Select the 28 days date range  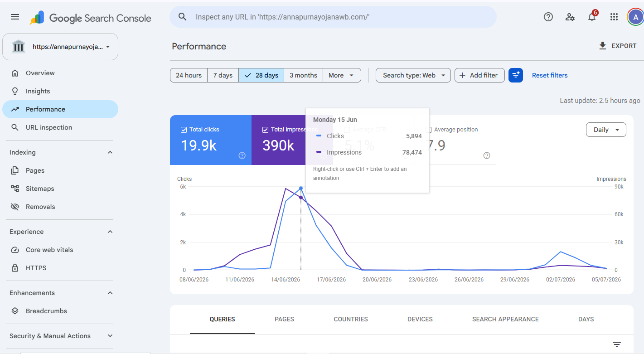(261, 75)
